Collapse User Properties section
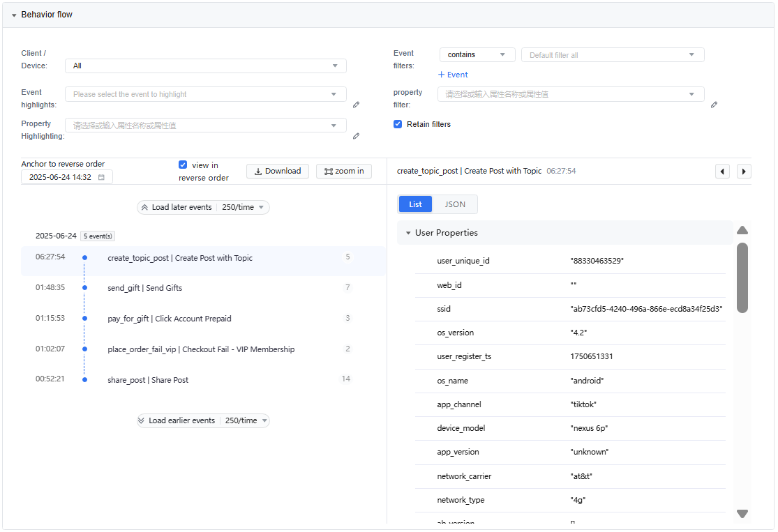The width and height of the screenshot is (778, 532). click(x=408, y=233)
